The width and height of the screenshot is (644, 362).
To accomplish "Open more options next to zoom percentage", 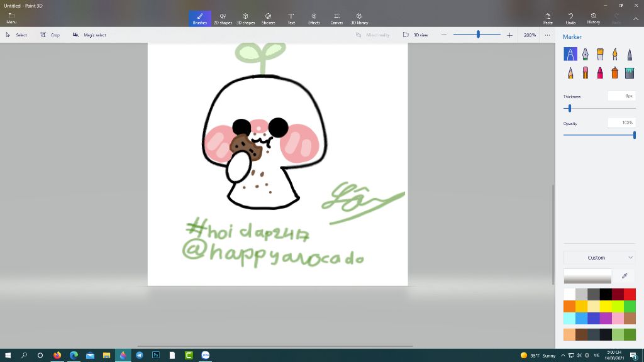I will pos(548,35).
